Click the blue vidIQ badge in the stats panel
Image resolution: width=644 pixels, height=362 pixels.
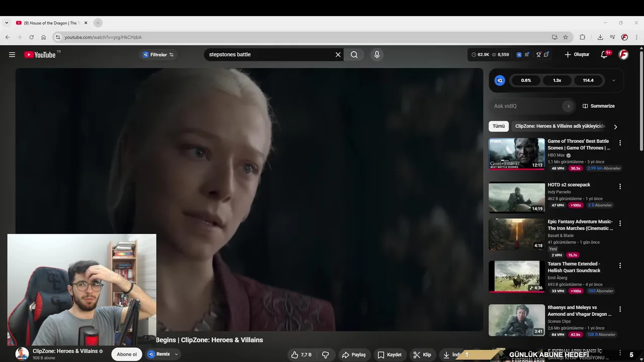point(500,80)
